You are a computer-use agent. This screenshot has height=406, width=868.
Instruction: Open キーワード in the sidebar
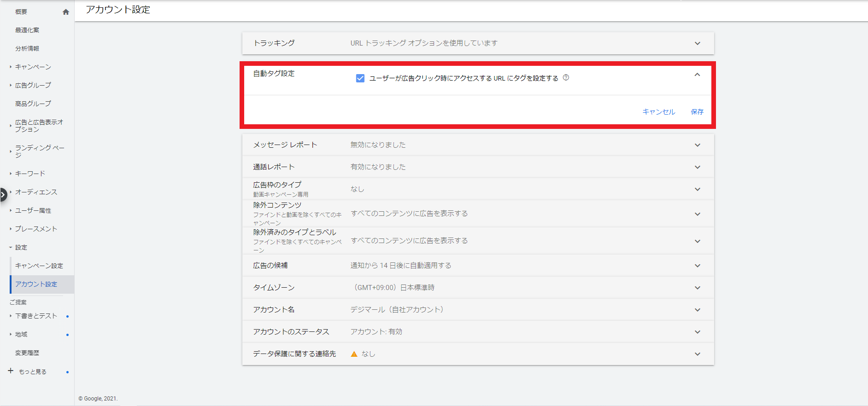[30, 174]
